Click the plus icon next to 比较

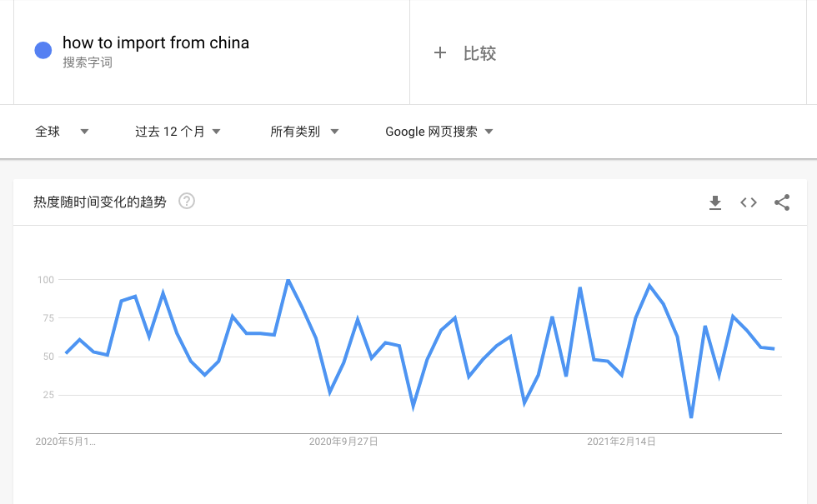tap(440, 52)
